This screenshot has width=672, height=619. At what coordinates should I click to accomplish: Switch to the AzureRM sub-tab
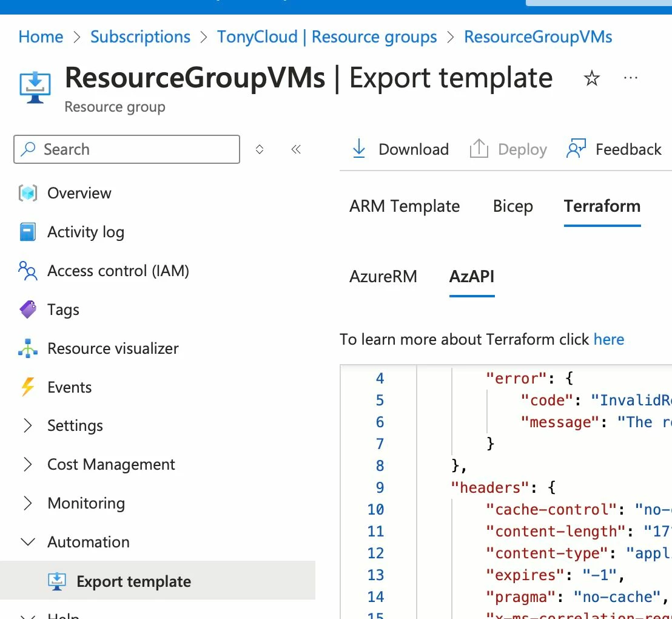click(x=383, y=276)
